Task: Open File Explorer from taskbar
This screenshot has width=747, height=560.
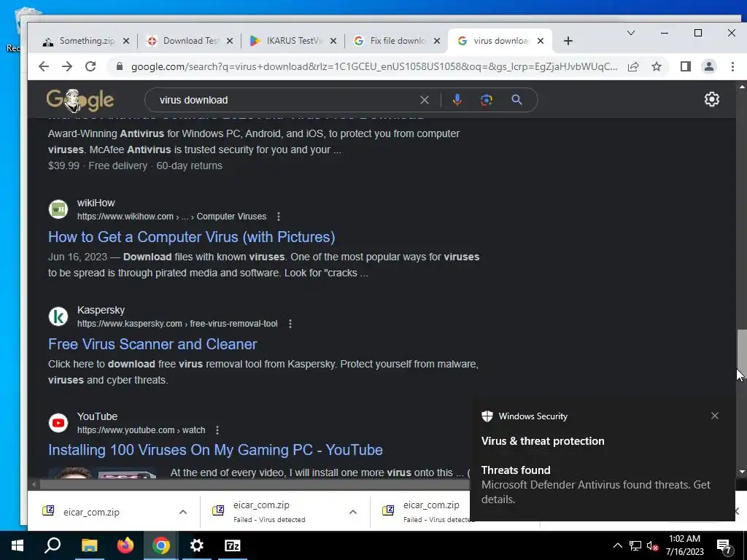Action: [89, 545]
